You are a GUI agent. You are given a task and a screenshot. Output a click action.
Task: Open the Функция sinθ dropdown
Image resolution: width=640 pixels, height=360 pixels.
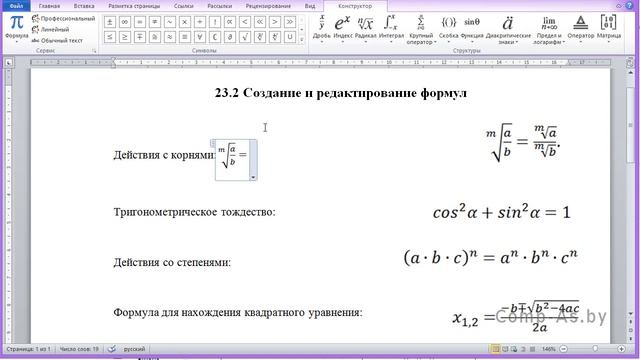coord(472,29)
